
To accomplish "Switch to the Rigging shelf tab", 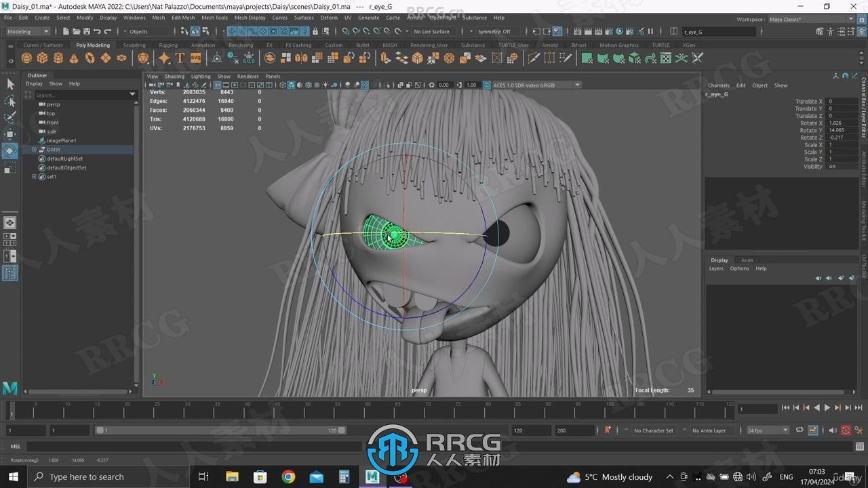I will click(x=168, y=45).
